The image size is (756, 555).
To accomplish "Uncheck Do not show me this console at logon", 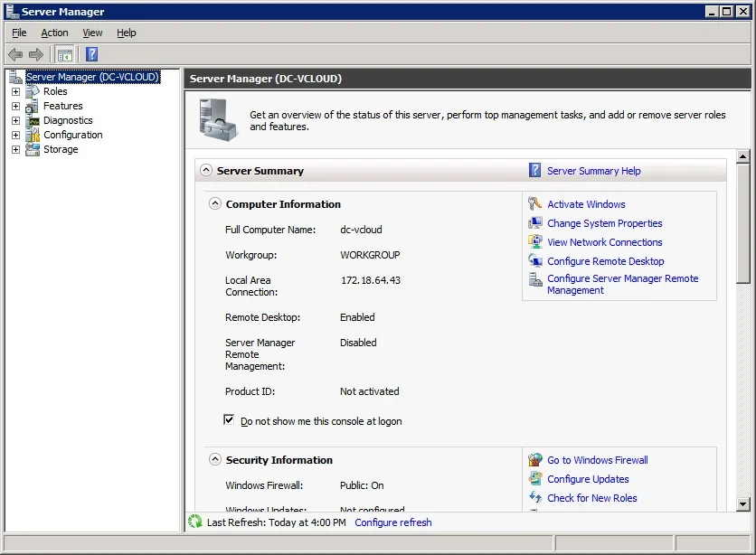I will [x=229, y=419].
